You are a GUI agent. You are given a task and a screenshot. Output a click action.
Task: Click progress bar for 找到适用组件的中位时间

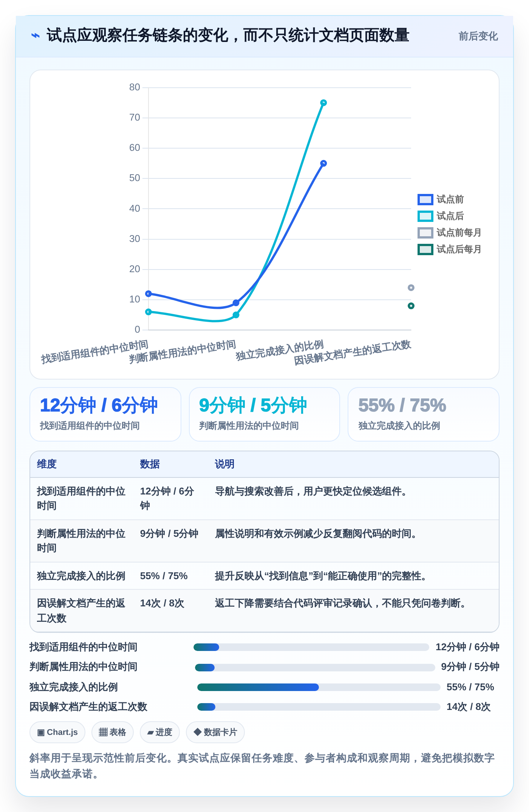point(311,647)
